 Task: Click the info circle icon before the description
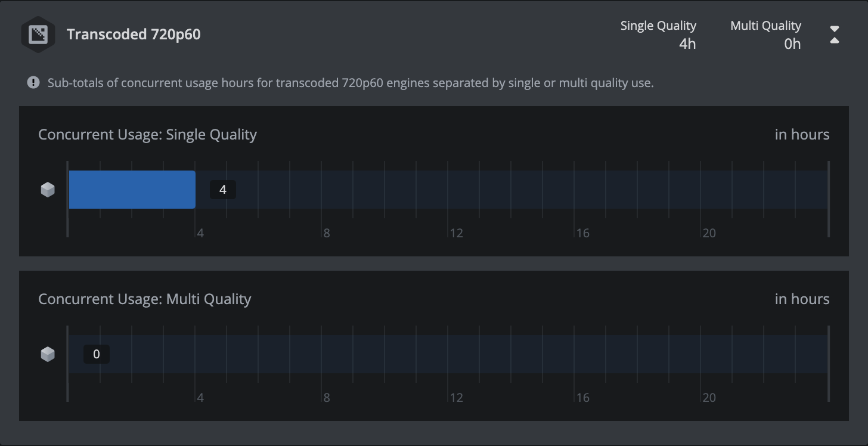click(33, 82)
